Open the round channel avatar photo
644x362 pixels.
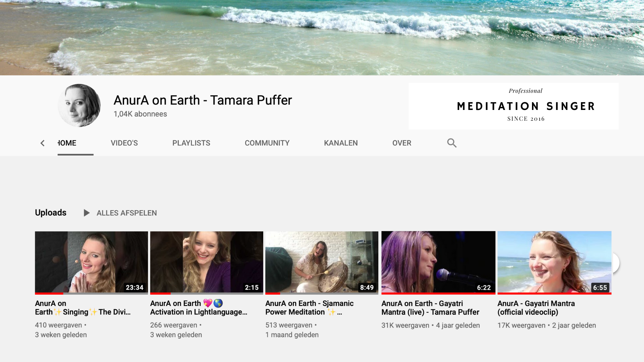coord(79,105)
